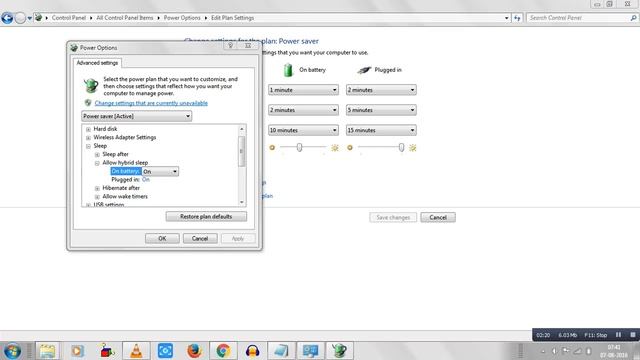
Task: Click the Back navigation arrow
Action: tap(7, 18)
